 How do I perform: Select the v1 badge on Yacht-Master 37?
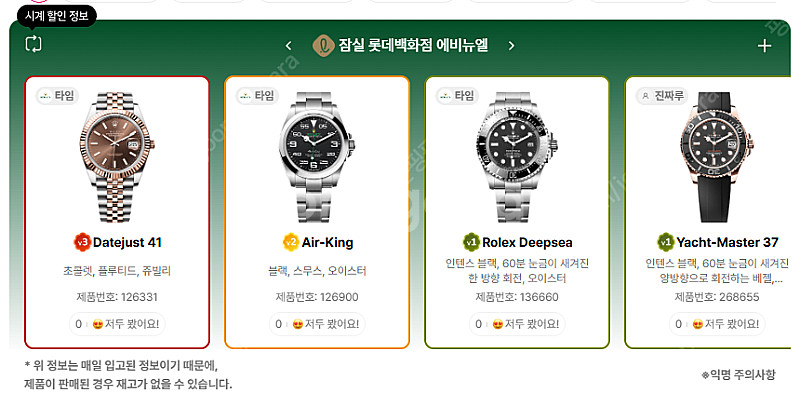pos(665,242)
